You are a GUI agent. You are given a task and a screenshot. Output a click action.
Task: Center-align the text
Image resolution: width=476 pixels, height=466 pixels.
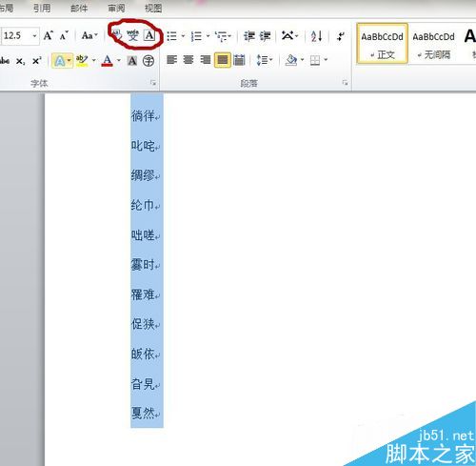[188, 60]
